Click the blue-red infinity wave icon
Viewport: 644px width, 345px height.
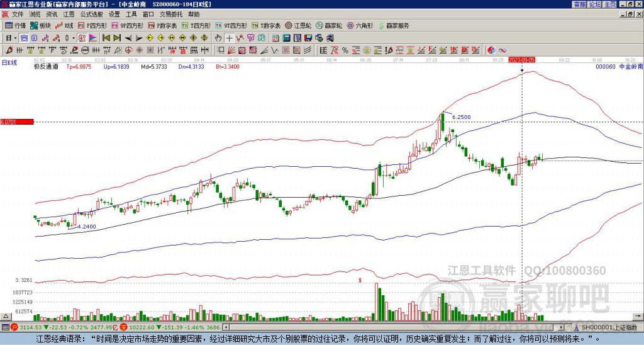[x=502, y=50]
